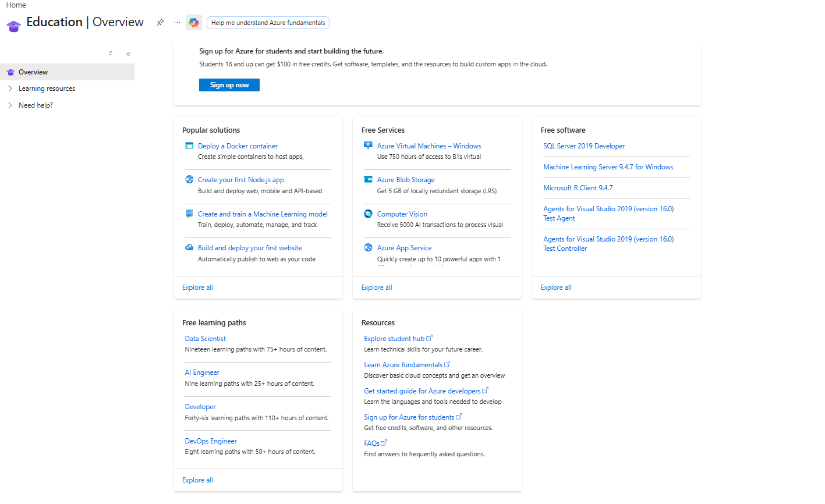Click the Machine Learning model icon
This screenshot has width=825, height=504.
[x=189, y=214]
